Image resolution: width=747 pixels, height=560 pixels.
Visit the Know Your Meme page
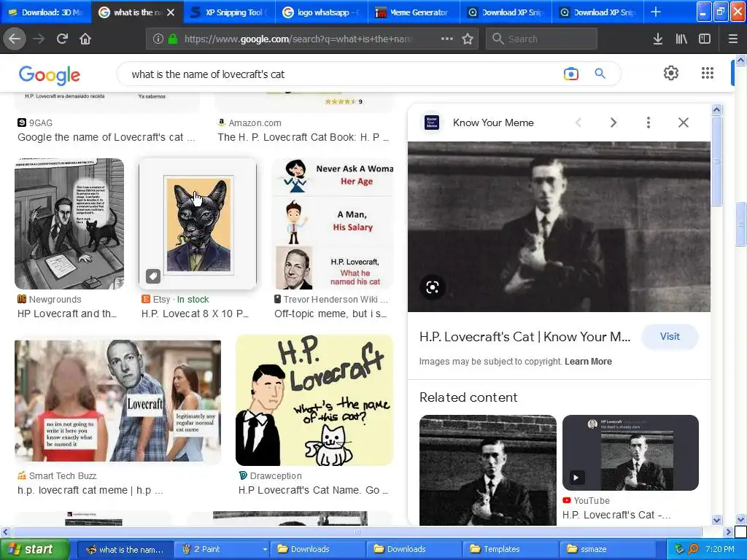coord(670,337)
